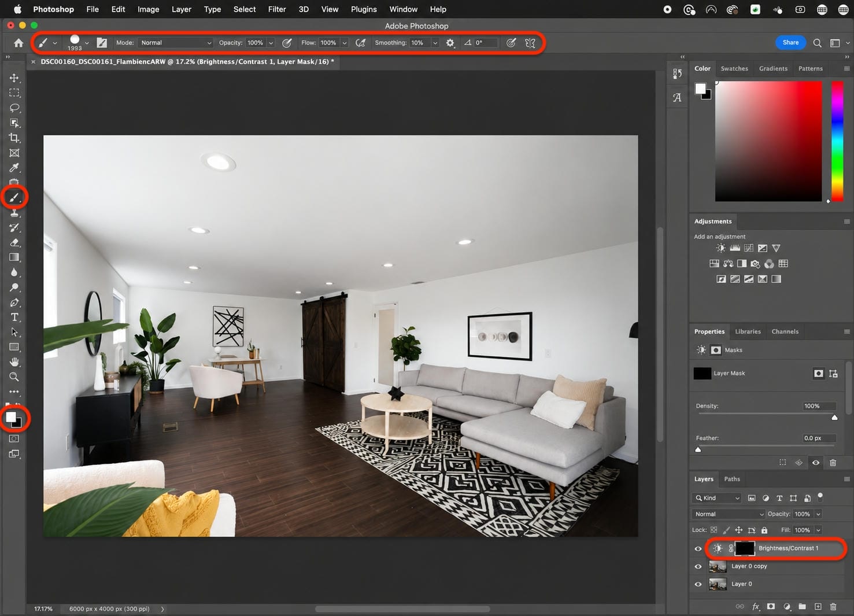854x616 pixels.
Task: Hide the Layer 0 layer
Action: (x=698, y=584)
